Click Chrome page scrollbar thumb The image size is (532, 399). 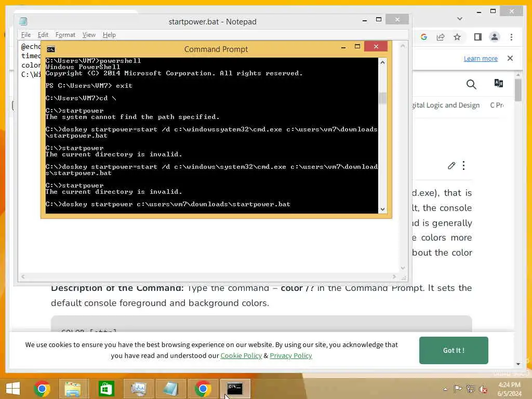518,90
